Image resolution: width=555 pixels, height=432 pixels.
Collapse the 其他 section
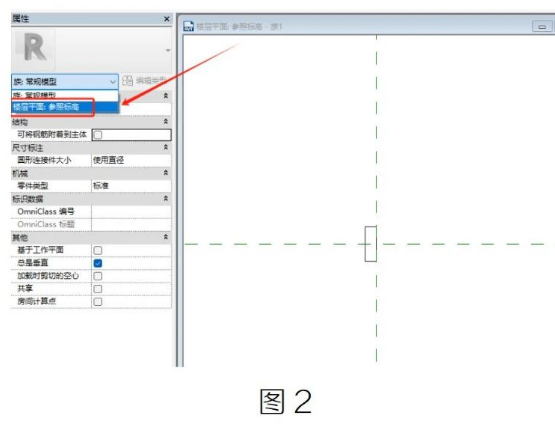click(165, 237)
